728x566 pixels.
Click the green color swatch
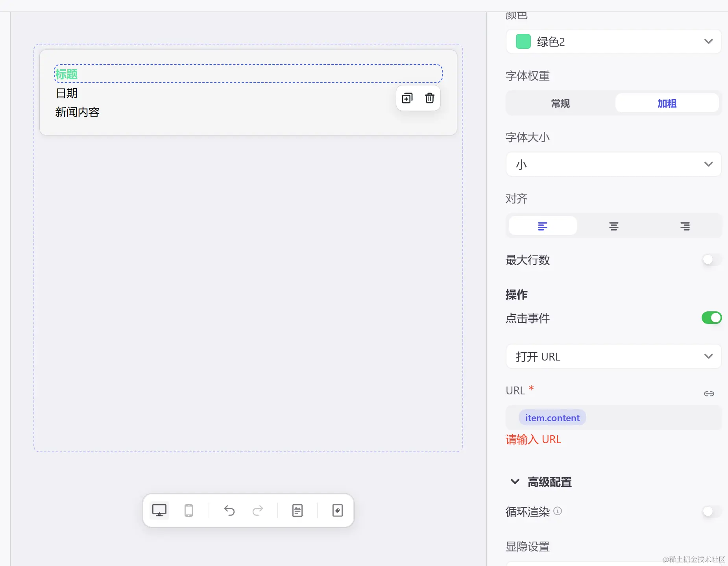[522, 41]
